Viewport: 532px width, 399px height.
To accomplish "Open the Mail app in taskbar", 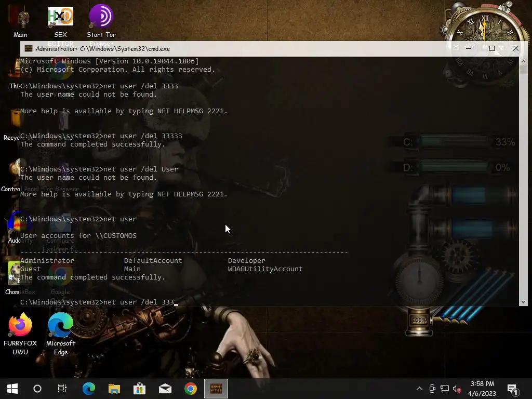I will (x=165, y=389).
